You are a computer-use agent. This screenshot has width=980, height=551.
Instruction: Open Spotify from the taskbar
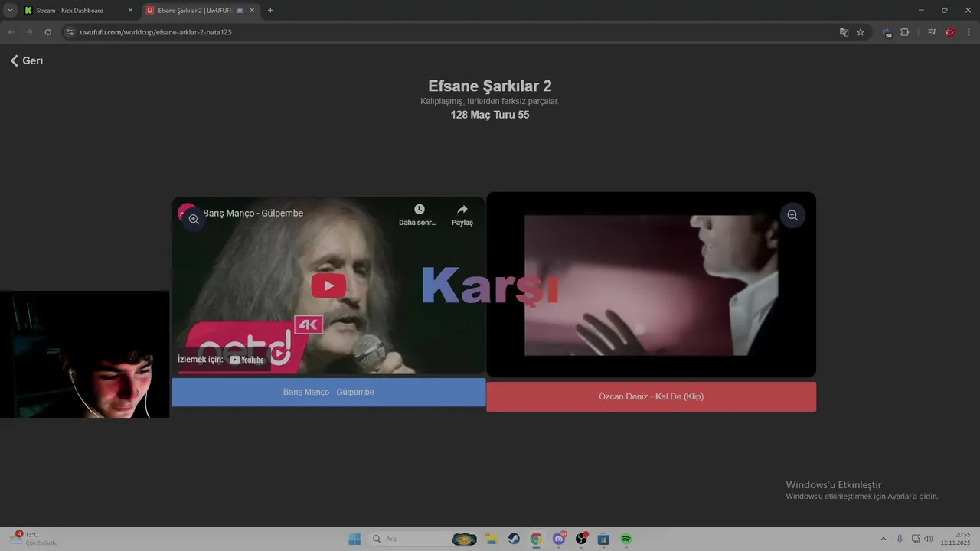point(626,539)
